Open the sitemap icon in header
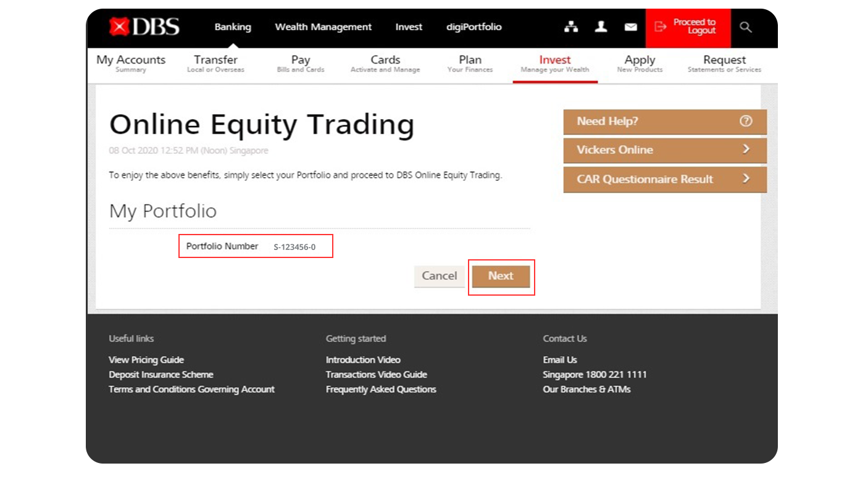The image size is (868, 500). (x=571, y=27)
